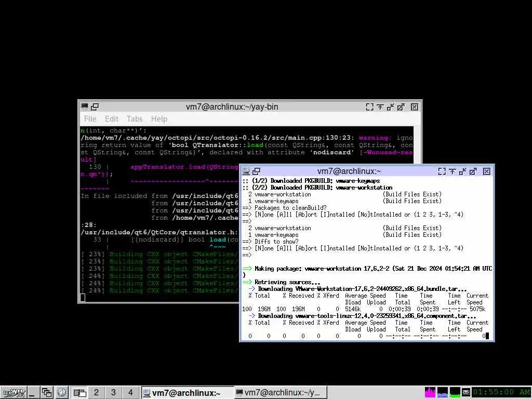Open Edit menu in yay-bin terminal
Screen dimensions: 532x399
click(111, 119)
